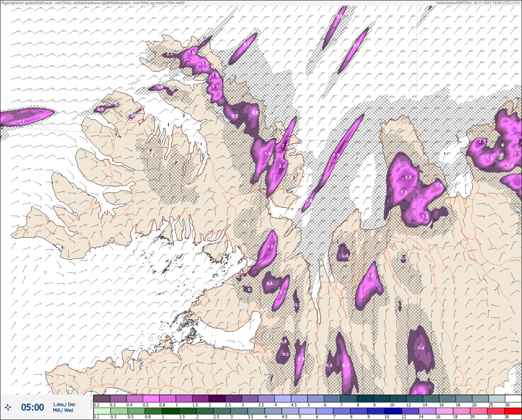Image resolution: width=522 pixels, height=420 pixels.
Task: Click the 05:00 forecast time label
Action: coord(33,407)
